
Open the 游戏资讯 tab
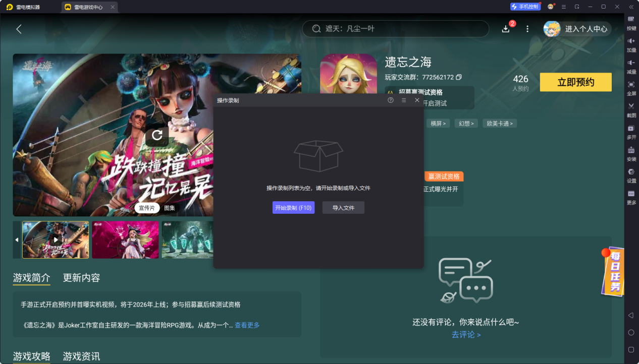pyautogui.click(x=81, y=356)
